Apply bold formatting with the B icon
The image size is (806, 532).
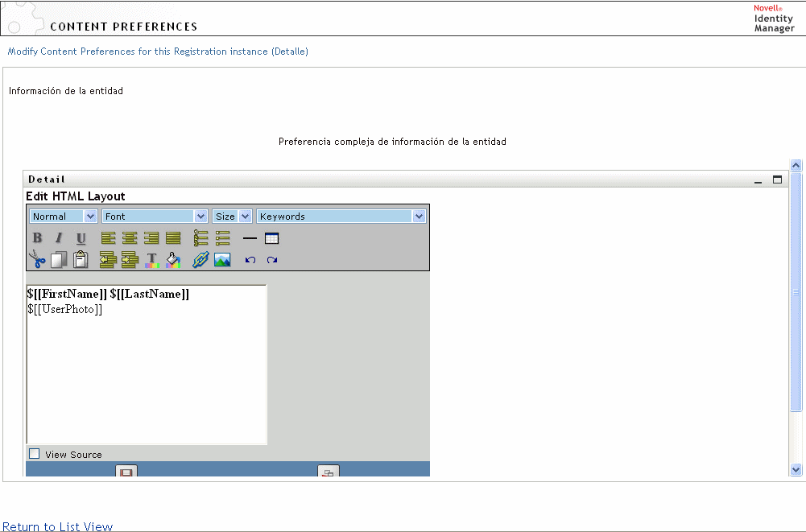point(38,238)
